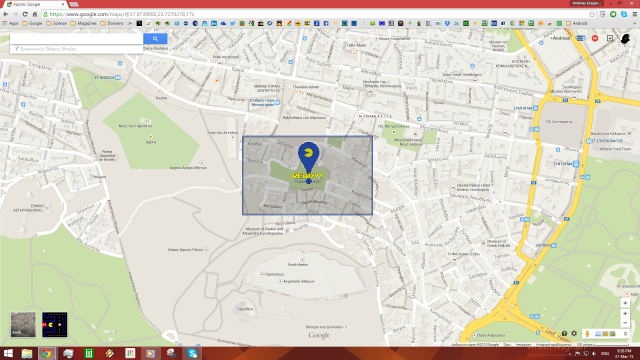This screenshot has height=360, width=640.
Task: Switch to Earth satellite view thumbnail
Action: [x=23, y=324]
